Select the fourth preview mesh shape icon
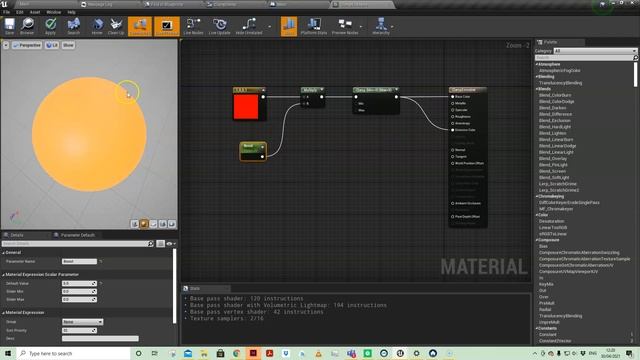 (162, 224)
